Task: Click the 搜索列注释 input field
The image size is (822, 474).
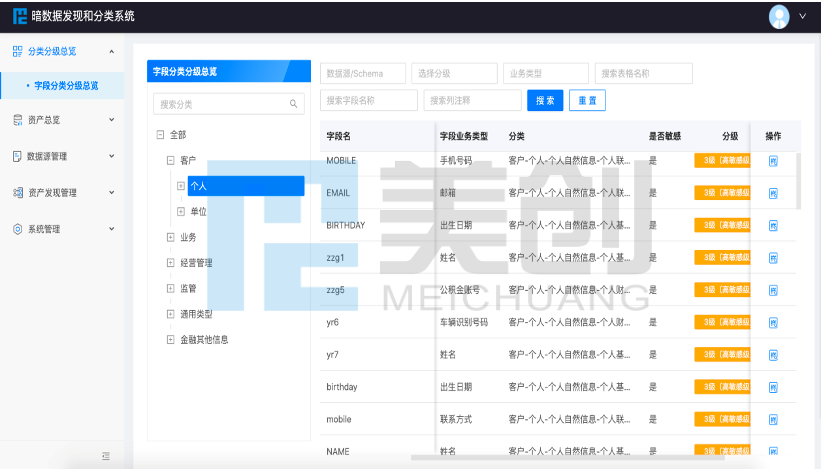Action: [x=472, y=100]
